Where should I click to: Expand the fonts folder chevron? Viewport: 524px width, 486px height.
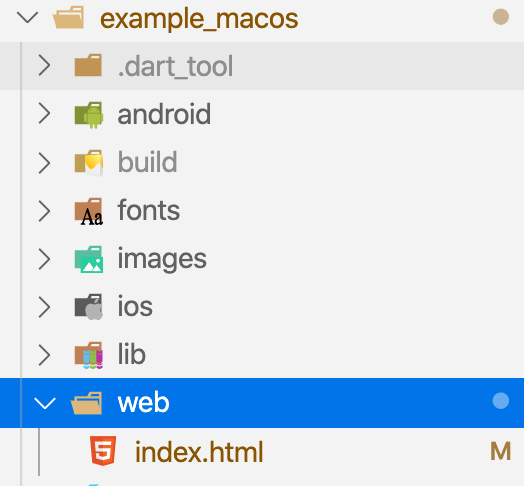(x=44, y=211)
